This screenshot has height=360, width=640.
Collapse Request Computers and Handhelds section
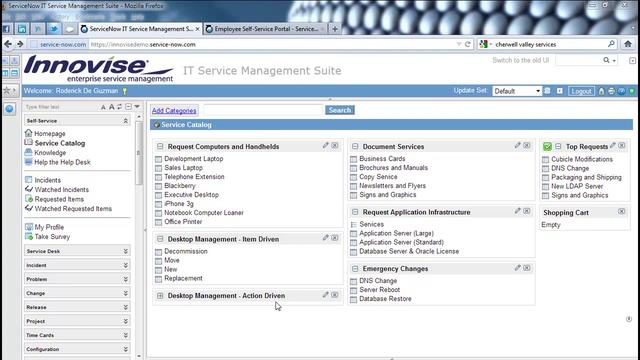pos(160,146)
